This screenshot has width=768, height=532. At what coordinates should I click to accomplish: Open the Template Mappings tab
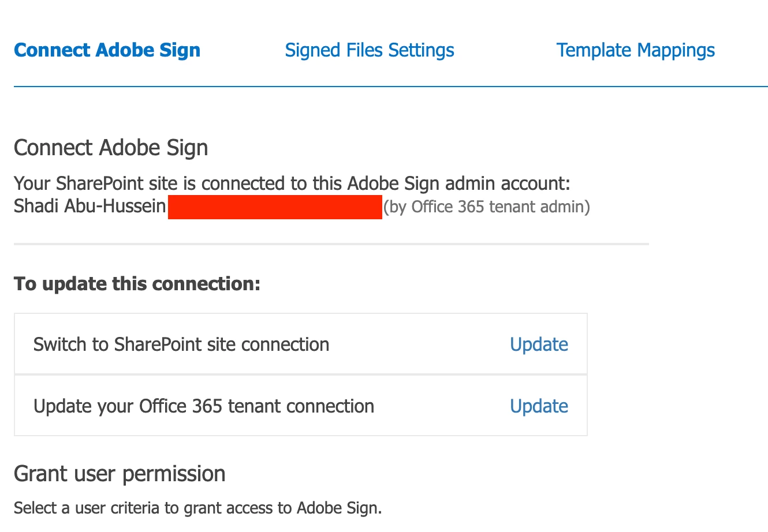(x=635, y=50)
